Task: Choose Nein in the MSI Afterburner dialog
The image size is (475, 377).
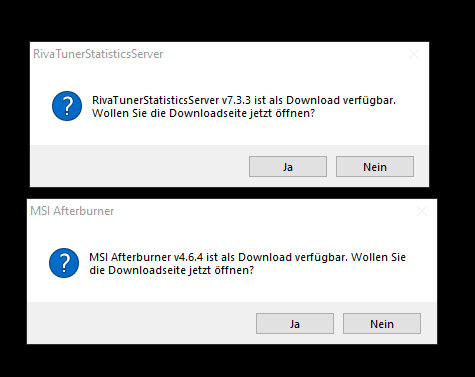Action: coord(382,323)
